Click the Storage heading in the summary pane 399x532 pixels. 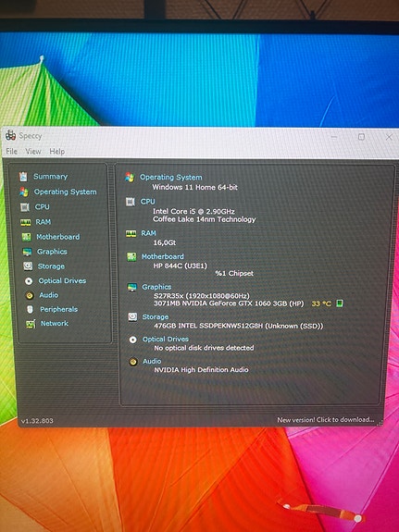(x=156, y=317)
